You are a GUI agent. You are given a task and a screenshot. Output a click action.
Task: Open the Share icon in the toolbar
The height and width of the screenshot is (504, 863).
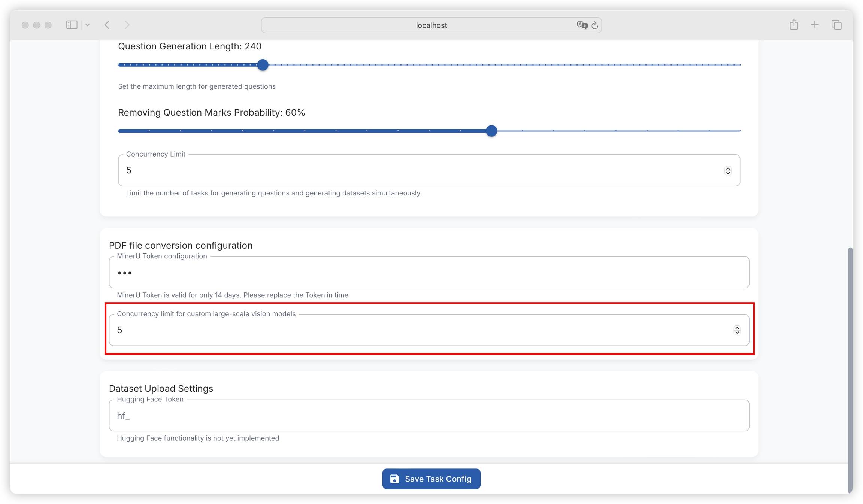click(x=794, y=25)
